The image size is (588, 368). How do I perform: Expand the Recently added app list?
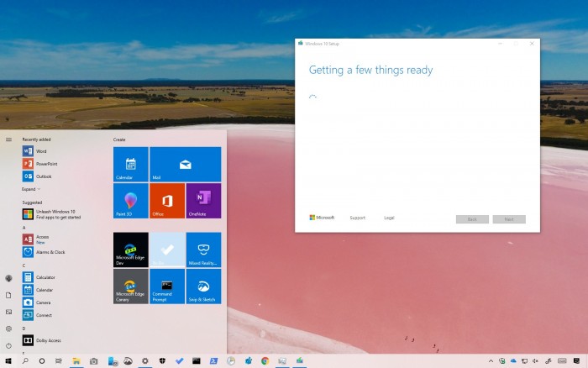(x=31, y=189)
